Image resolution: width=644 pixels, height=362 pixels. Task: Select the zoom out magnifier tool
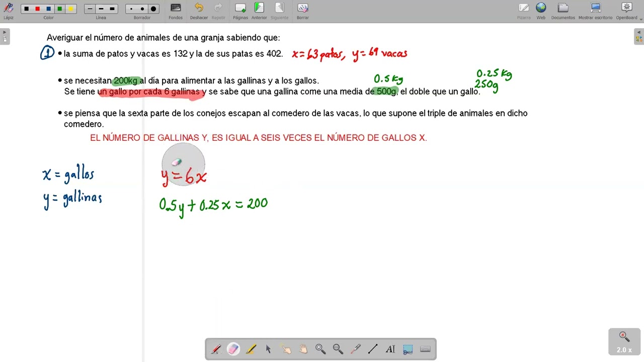[338, 349]
